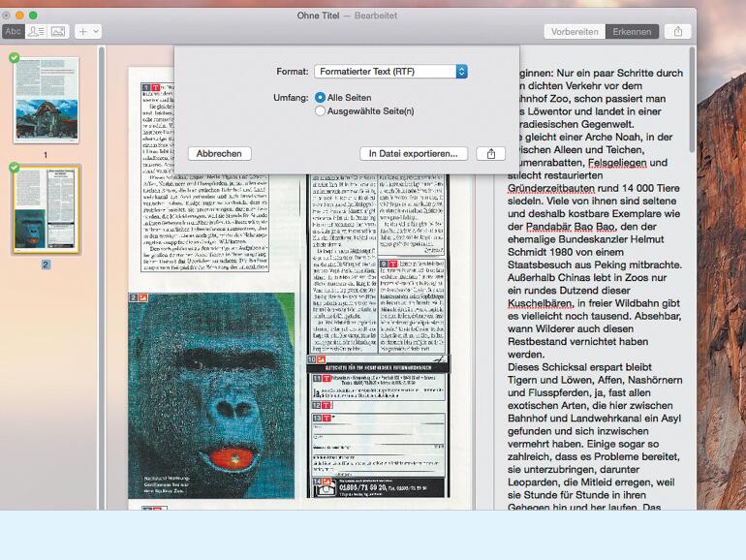The height and width of the screenshot is (560, 746).
Task: Switch to business card recognition mode
Action: [x=36, y=31]
